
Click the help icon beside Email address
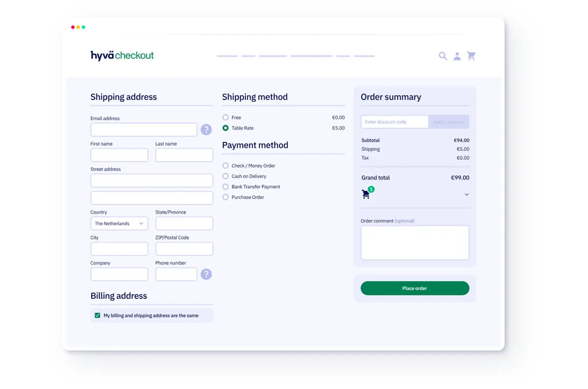(x=206, y=129)
